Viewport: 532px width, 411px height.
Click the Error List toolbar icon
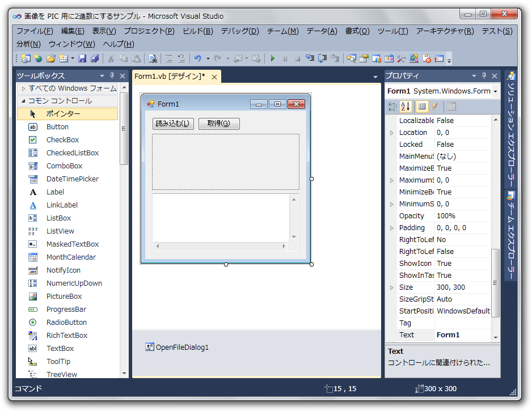coord(427,58)
